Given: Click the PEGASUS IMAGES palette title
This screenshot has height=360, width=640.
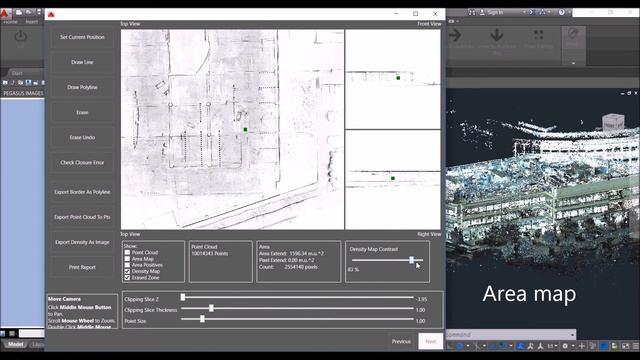Looking at the screenshot, I should pyautogui.click(x=23, y=93).
